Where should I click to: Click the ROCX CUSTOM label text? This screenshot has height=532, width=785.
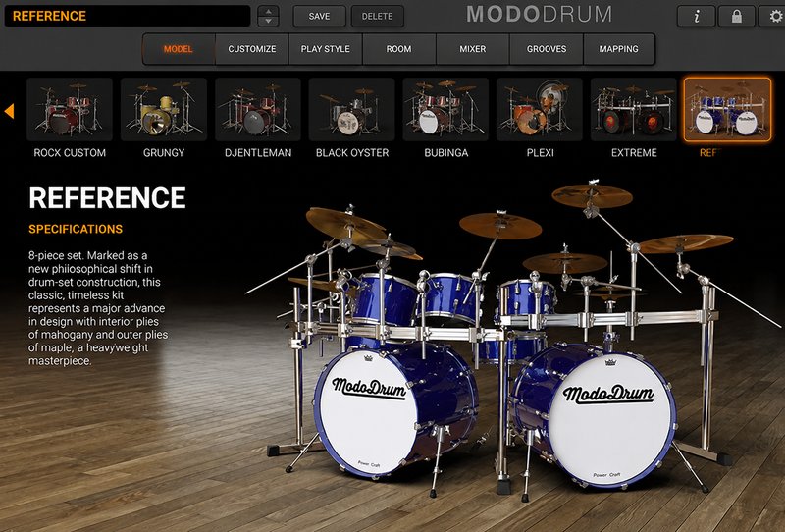(x=70, y=153)
